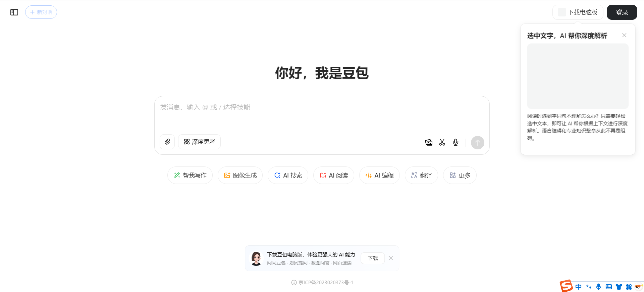Select the AI 搜索 skill
644x292 pixels.
pos(288,175)
